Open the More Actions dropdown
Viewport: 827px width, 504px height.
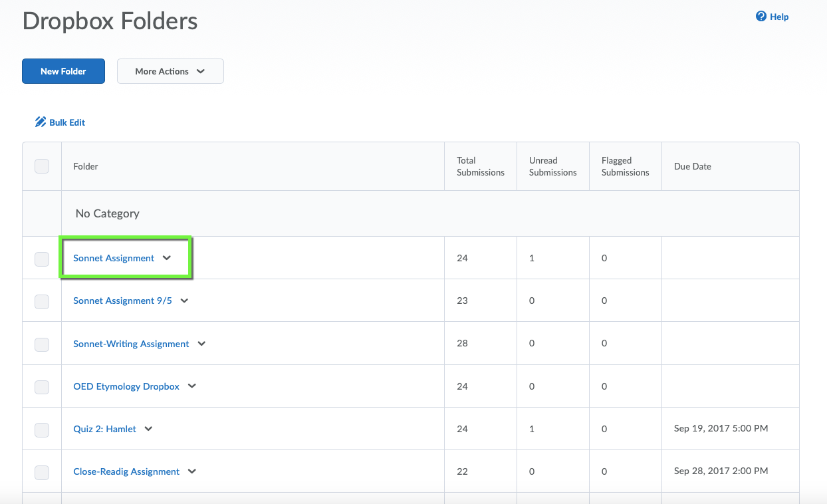point(170,71)
